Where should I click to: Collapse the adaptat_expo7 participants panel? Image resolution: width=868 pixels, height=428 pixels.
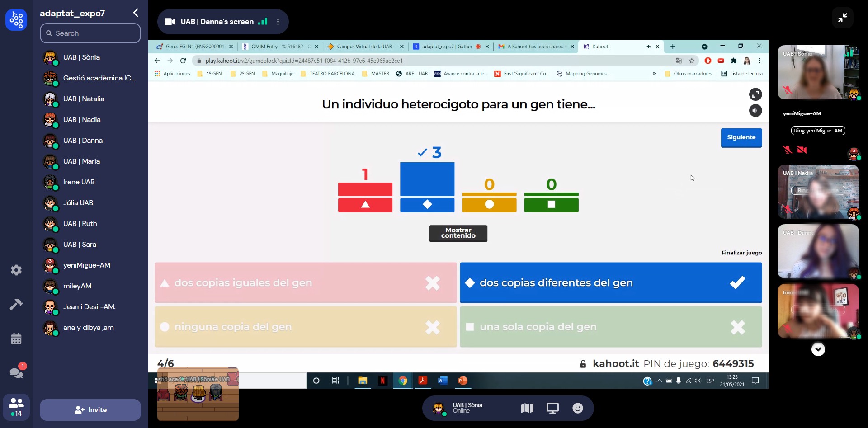136,13
